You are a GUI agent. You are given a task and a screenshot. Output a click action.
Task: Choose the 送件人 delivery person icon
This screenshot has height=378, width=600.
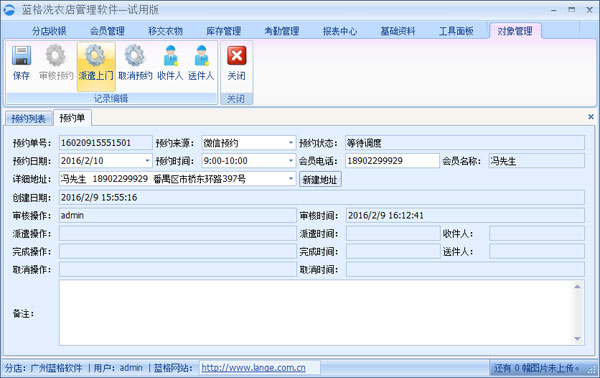201,56
